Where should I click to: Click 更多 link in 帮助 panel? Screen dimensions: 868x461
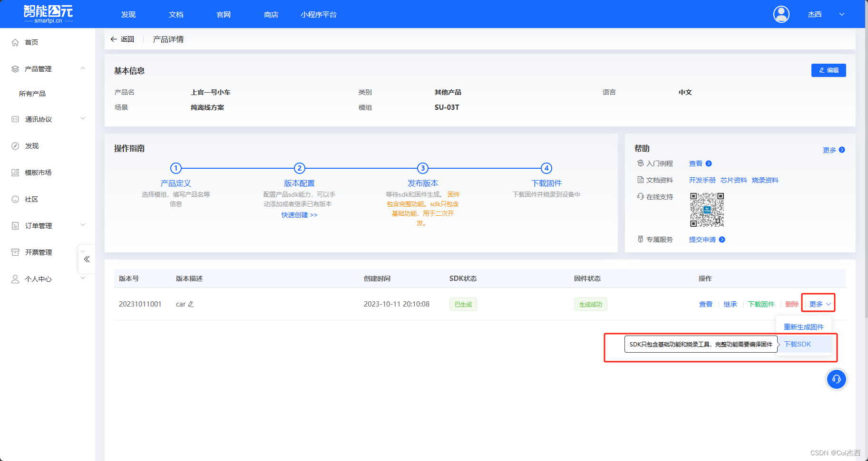(829, 150)
